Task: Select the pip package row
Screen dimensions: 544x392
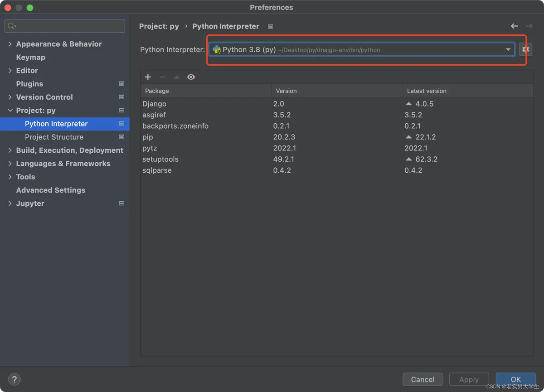Action: pyautogui.click(x=337, y=137)
